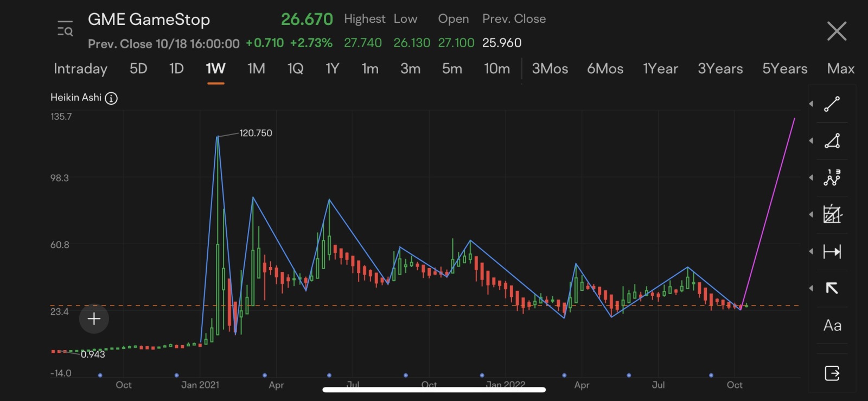Expand options beside wave pattern tool
868x401 pixels.
click(811, 177)
